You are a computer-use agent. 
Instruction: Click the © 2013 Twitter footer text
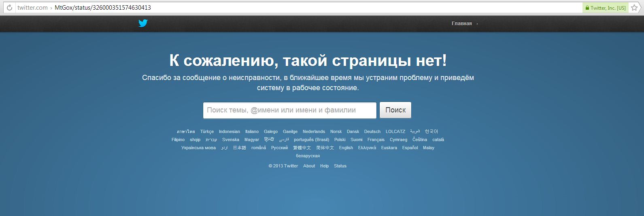tap(283, 166)
